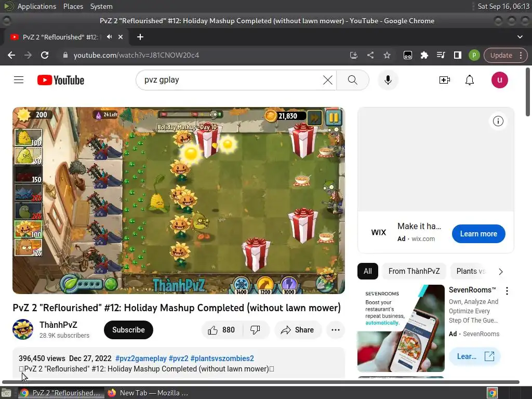Open #pvz2 hashtag
The image size is (532, 399).
point(179,358)
